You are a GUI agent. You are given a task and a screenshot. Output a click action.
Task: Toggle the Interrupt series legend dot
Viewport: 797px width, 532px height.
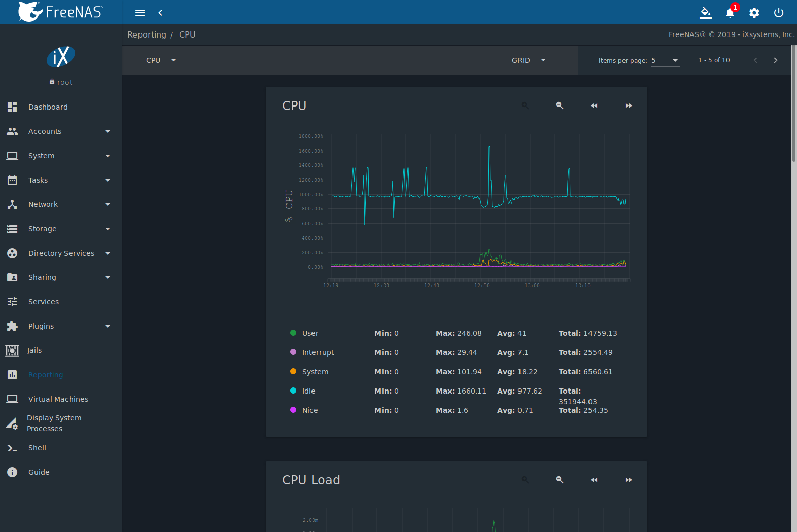point(293,352)
